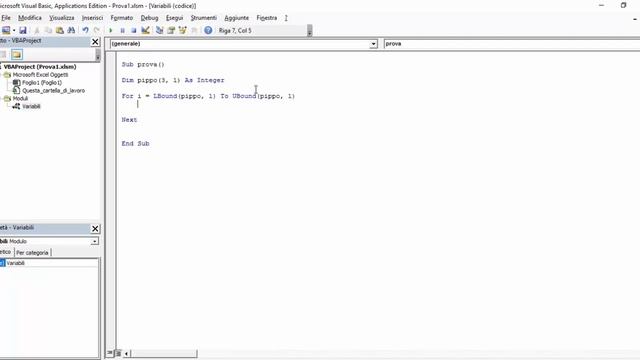Open the (generale) object dropdown
640x360 pixels.
373,44
